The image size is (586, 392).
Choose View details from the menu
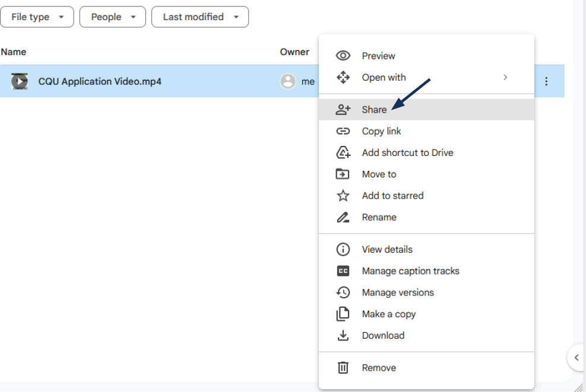pyautogui.click(x=387, y=250)
